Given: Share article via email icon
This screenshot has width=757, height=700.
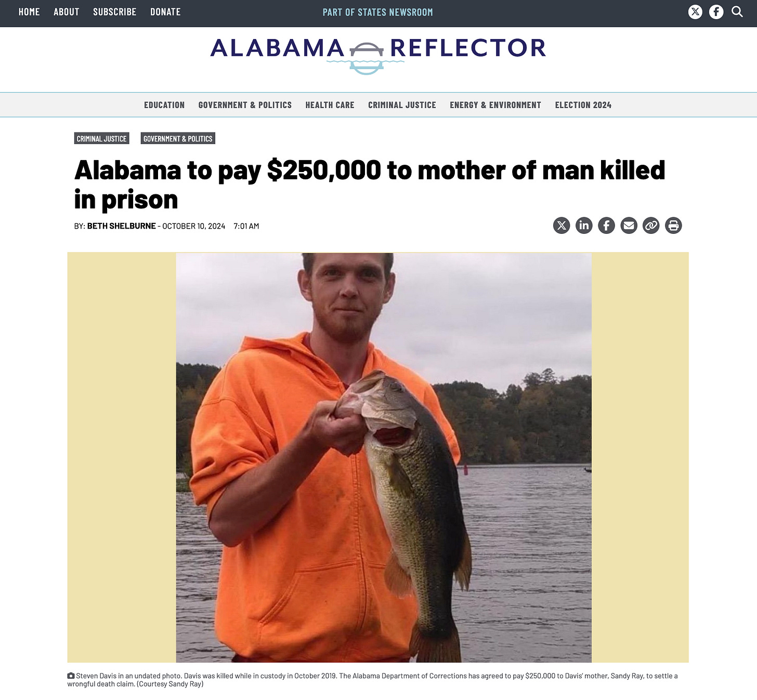Looking at the screenshot, I should click(x=629, y=226).
